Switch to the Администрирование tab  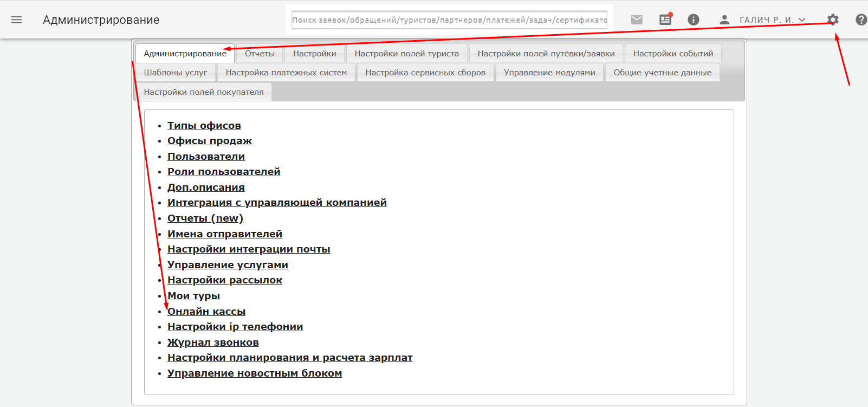click(185, 54)
